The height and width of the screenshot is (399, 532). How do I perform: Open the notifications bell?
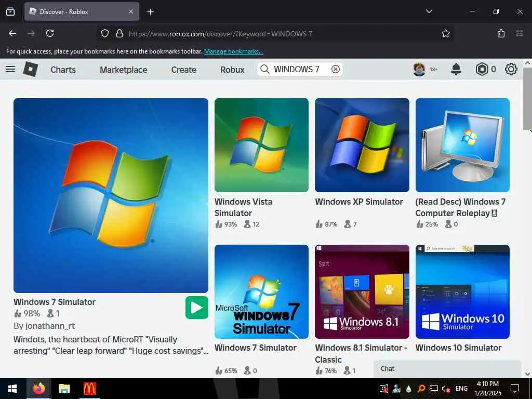pos(456,69)
